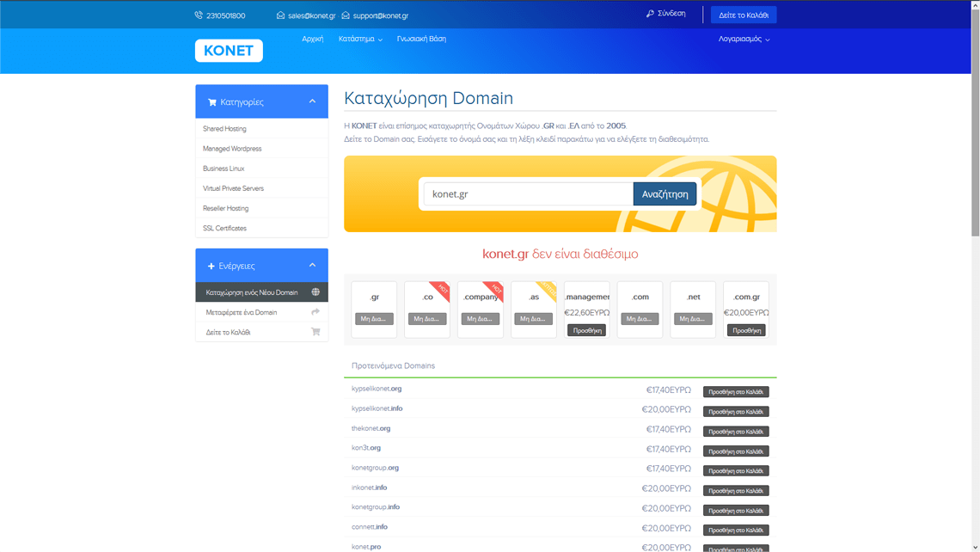Image resolution: width=980 pixels, height=552 pixels.
Task: Click the envelope icon beside support@konet.gr
Action: point(346,15)
